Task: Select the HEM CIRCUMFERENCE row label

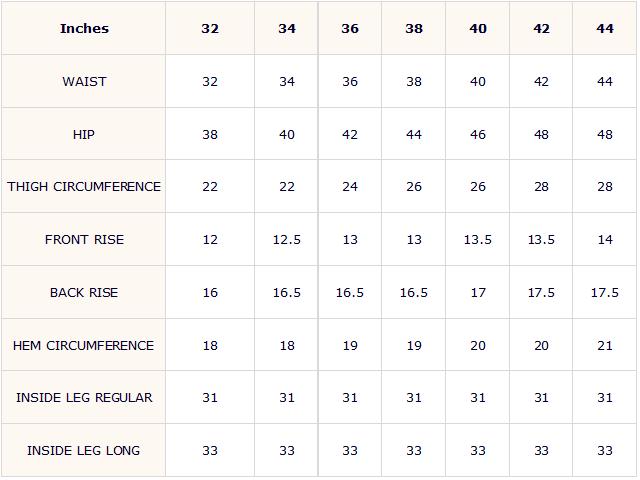Action: [x=84, y=346]
